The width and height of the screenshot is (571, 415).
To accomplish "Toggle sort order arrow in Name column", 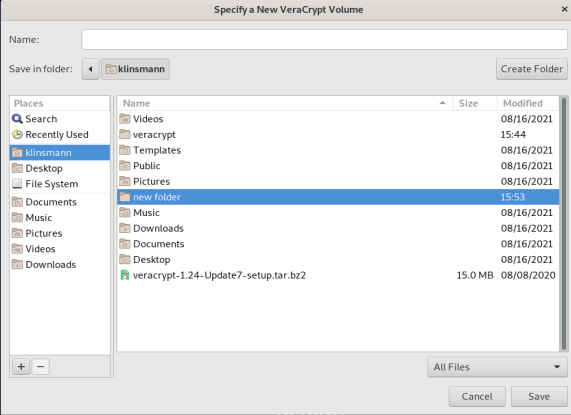I will pos(442,103).
